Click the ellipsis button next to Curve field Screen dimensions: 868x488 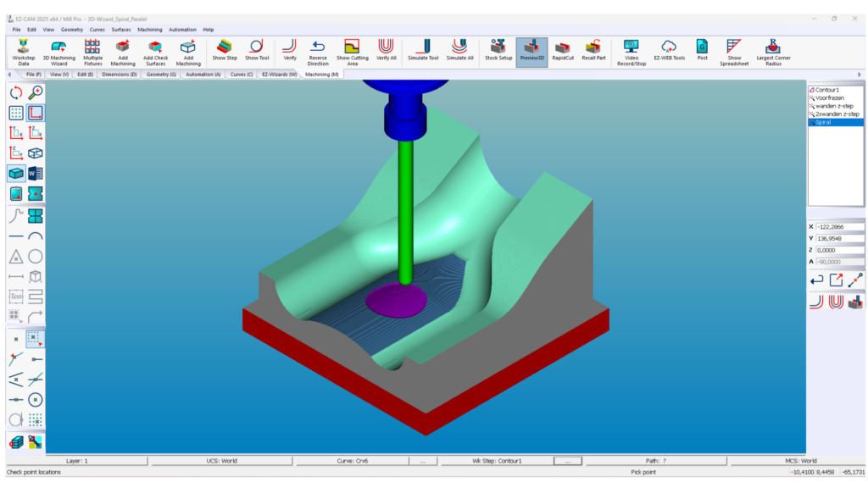[x=422, y=461]
